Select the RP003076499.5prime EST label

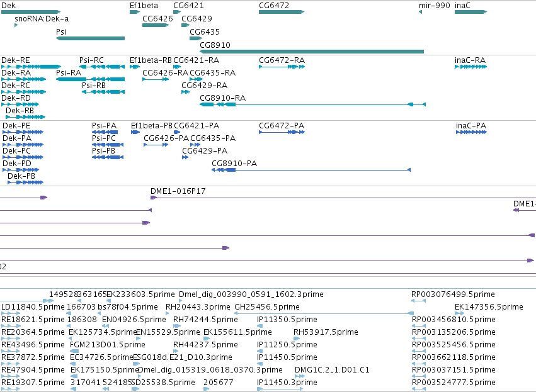(453, 294)
